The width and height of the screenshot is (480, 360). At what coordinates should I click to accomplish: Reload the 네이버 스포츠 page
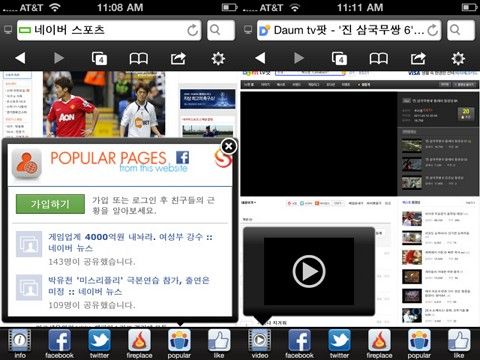pos(192,30)
